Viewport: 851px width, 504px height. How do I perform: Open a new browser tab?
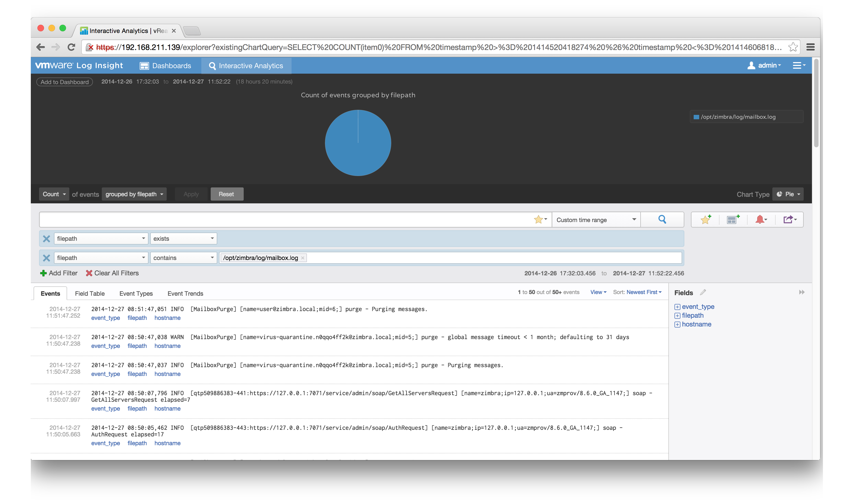click(192, 31)
